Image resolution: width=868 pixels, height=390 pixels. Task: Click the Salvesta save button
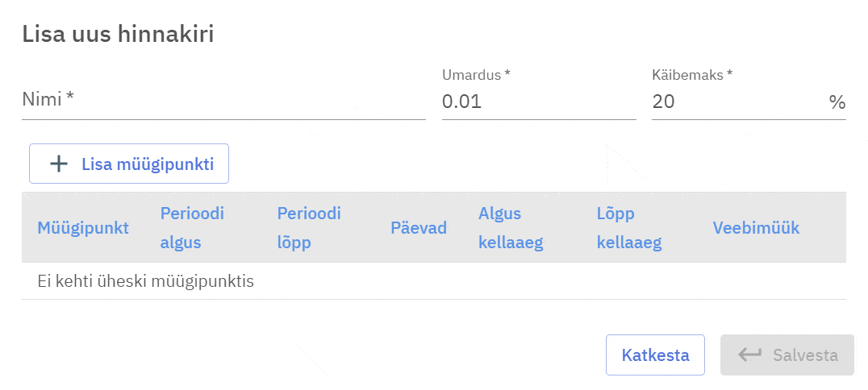click(x=787, y=355)
